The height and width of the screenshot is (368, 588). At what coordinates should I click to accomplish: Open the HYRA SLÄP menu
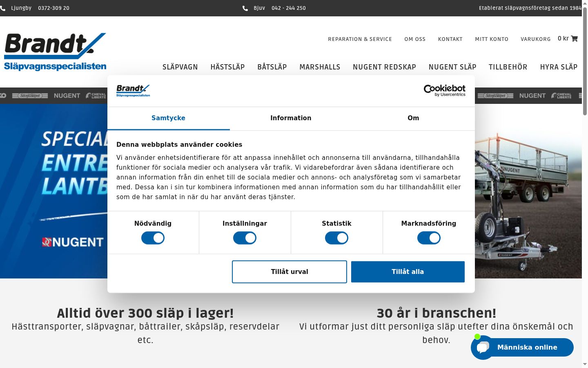(x=559, y=67)
